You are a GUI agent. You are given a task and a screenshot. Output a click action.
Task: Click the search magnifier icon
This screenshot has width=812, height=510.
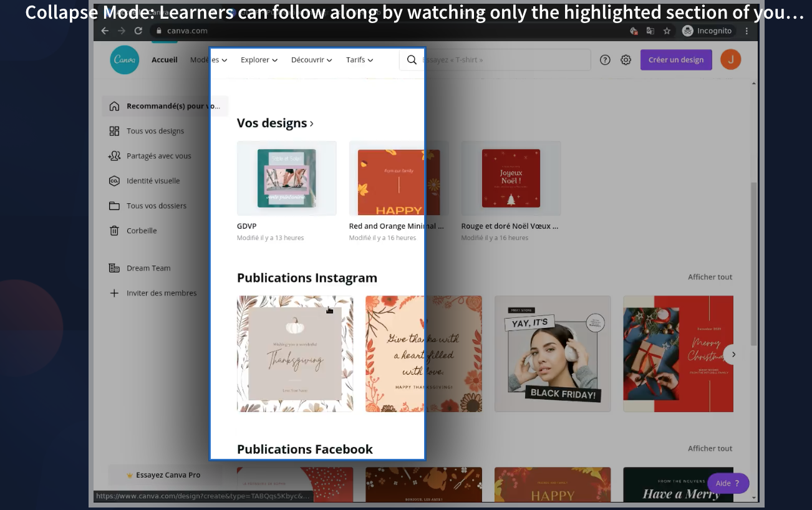(412, 60)
